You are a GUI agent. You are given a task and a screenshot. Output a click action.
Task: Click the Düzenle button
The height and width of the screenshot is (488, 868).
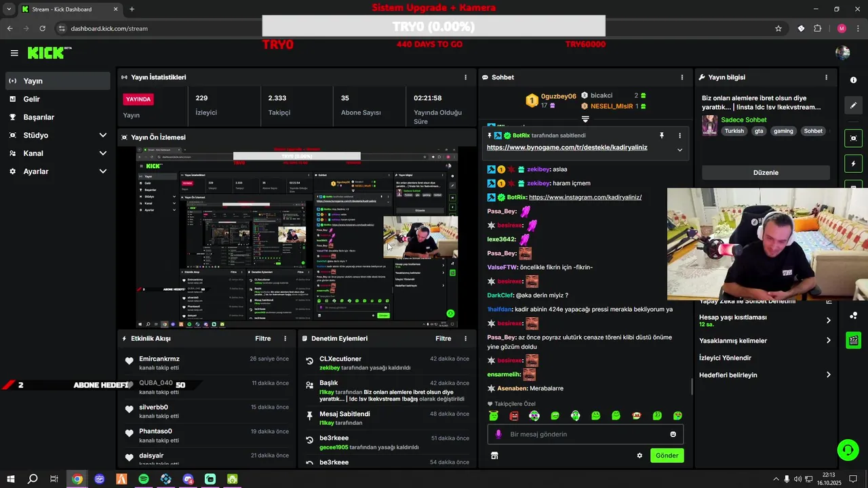click(766, 173)
